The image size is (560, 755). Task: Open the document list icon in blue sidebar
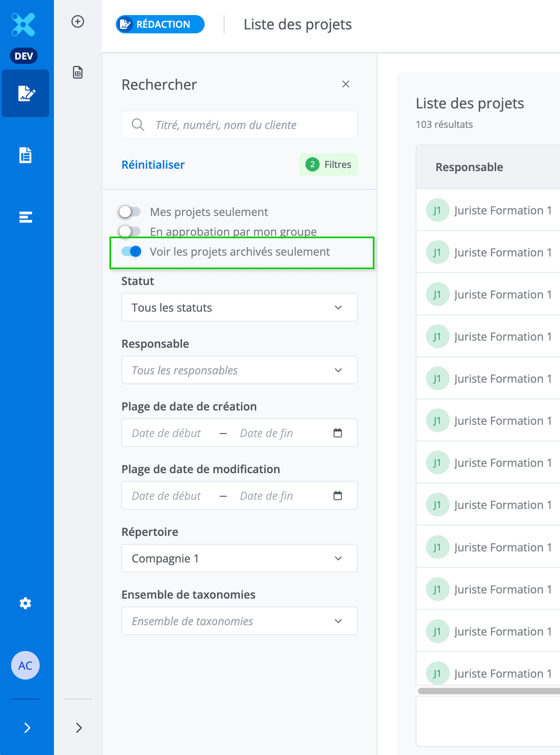(26, 155)
